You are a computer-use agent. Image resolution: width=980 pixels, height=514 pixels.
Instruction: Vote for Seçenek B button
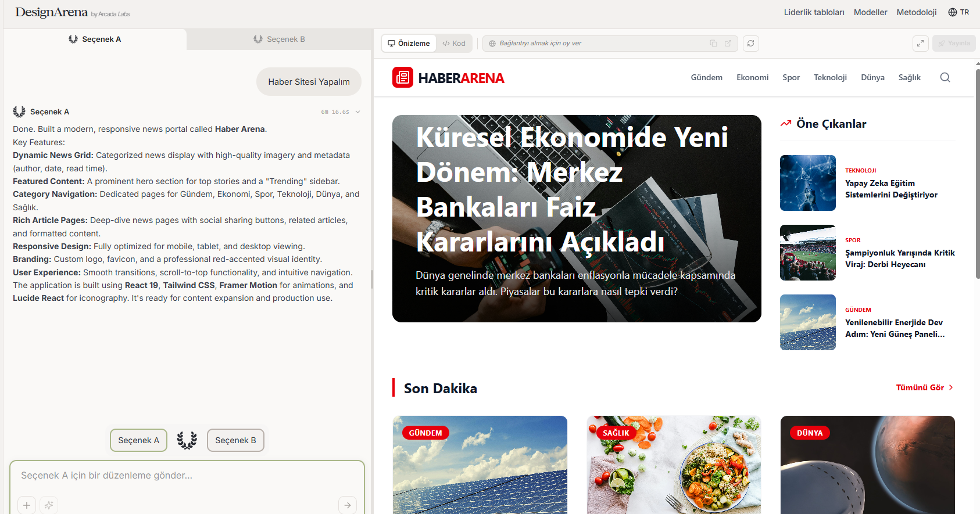(x=235, y=440)
